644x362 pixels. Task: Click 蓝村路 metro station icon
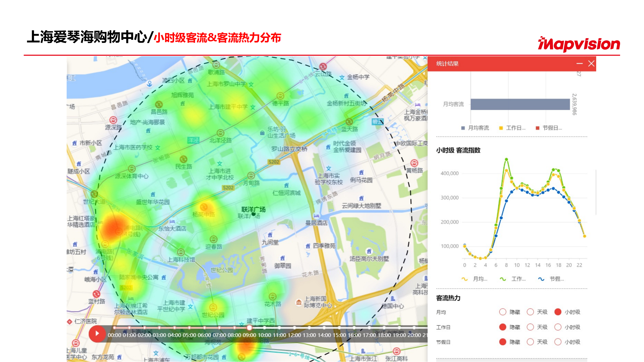click(x=97, y=294)
